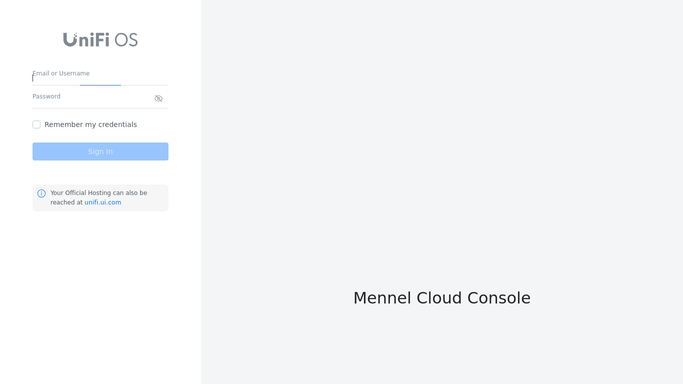Click the Mennel Cloud Console heading
683x384 pixels.
click(x=442, y=298)
